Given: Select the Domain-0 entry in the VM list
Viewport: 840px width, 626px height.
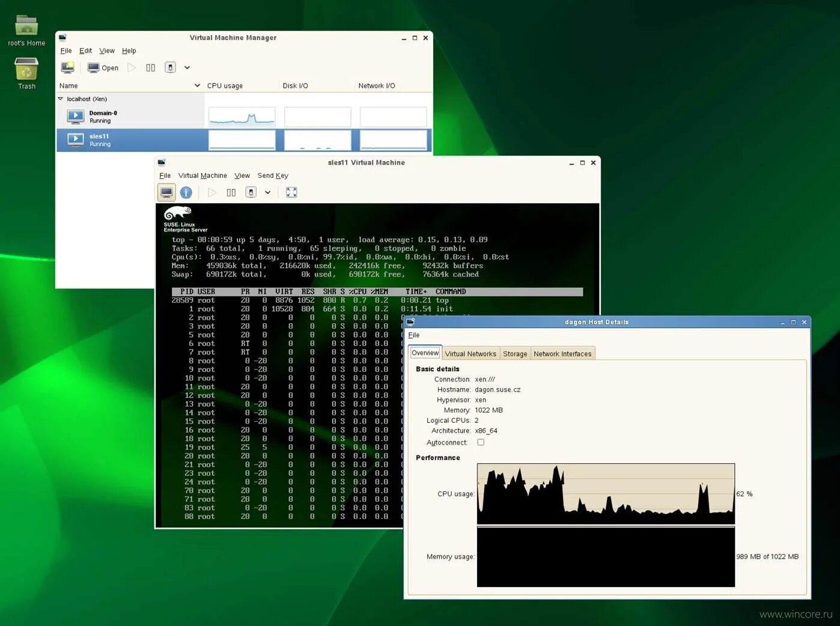Looking at the screenshot, I should 103,117.
